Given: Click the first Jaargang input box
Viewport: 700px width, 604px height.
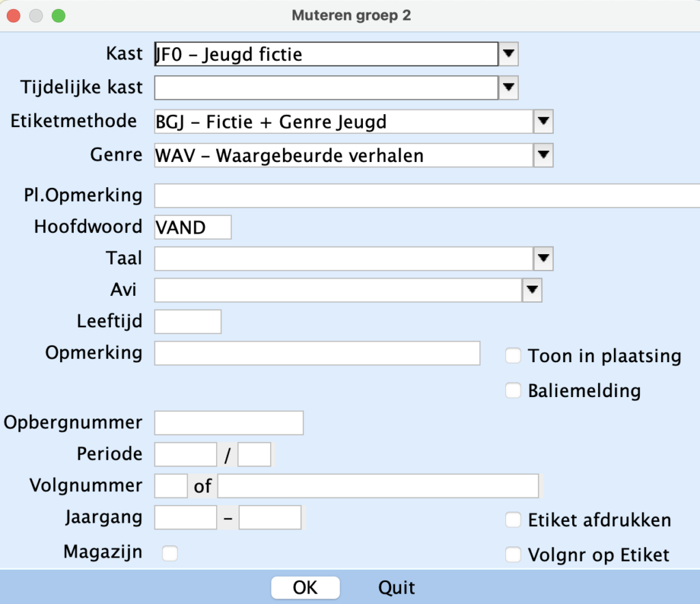Looking at the screenshot, I should point(186,517).
